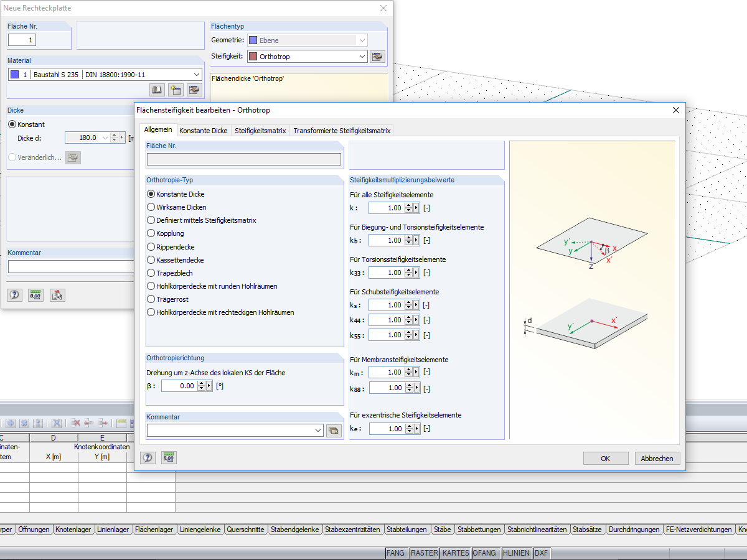The width and height of the screenshot is (747, 560).
Task: Confirm the dialog with OK
Action: coord(605,458)
